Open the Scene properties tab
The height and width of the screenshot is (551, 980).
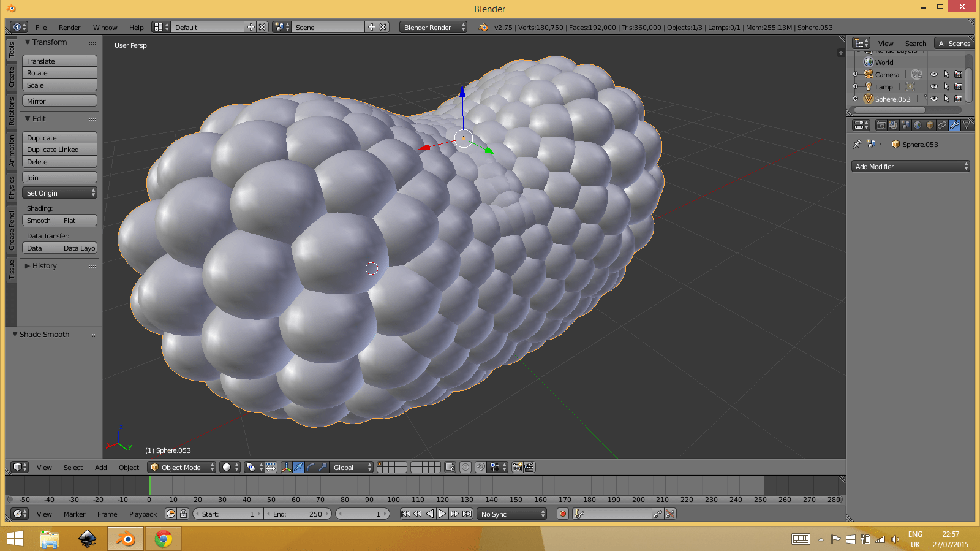(905, 125)
